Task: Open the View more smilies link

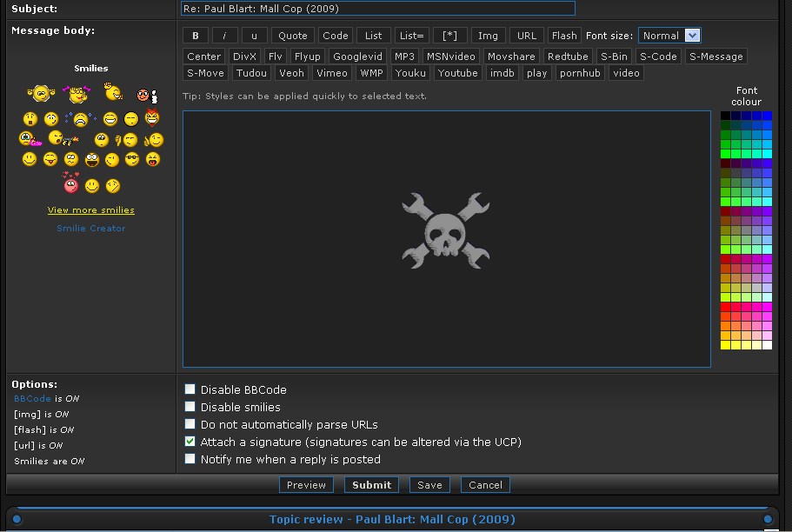Action: 91,209
